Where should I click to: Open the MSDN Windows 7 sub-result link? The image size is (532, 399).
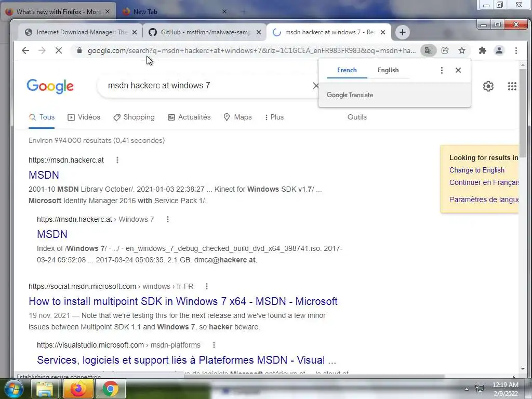click(x=52, y=234)
